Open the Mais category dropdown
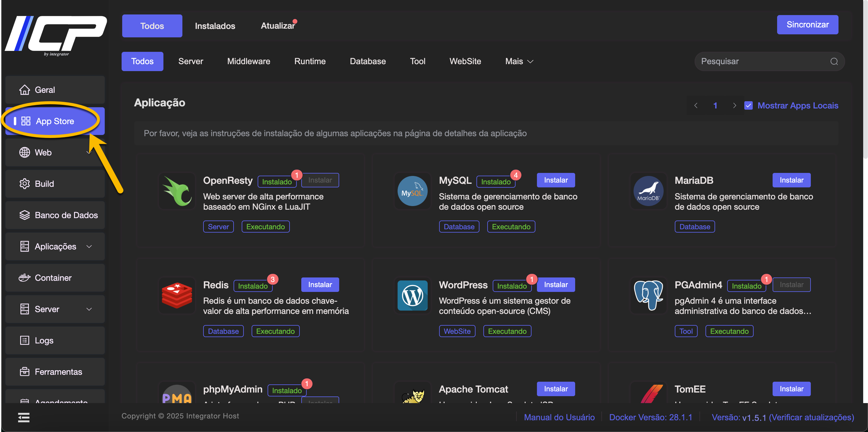Screen dimensions: 868x432 tap(519, 61)
